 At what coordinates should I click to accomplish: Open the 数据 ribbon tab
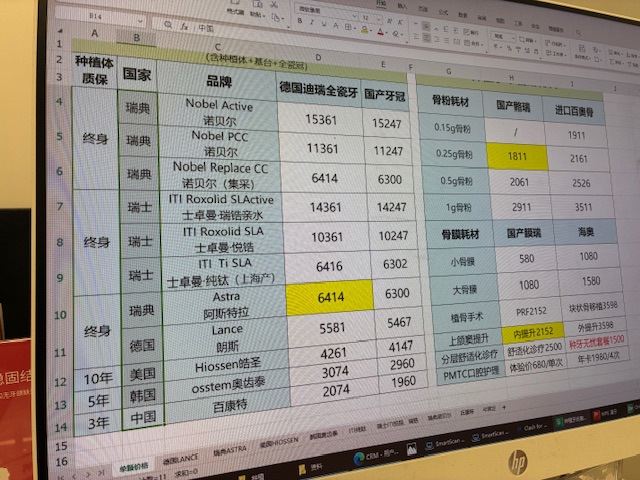point(463,15)
